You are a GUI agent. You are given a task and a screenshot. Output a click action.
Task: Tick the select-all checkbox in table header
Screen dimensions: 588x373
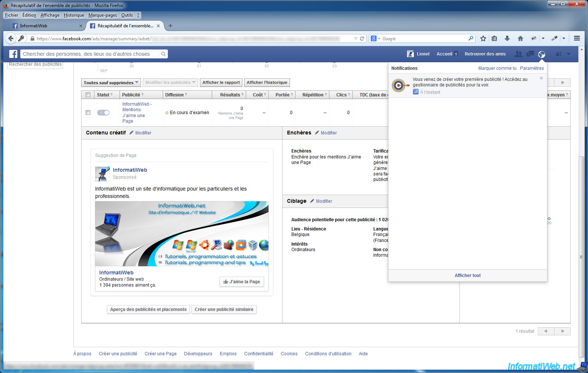tap(88, 95)
